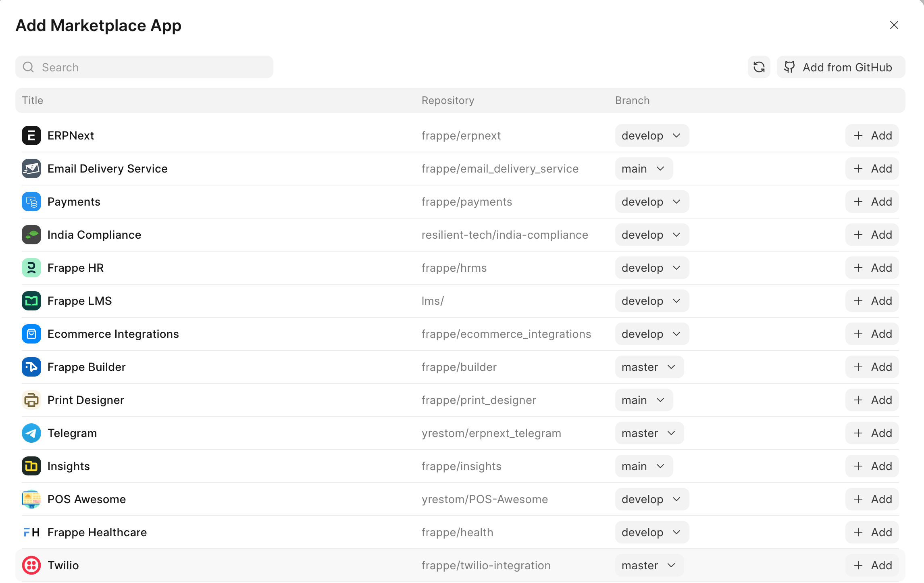This screenshot has height=583, width=924.
Task: Open the ERPNext branch dropdown
Action: 651,135
